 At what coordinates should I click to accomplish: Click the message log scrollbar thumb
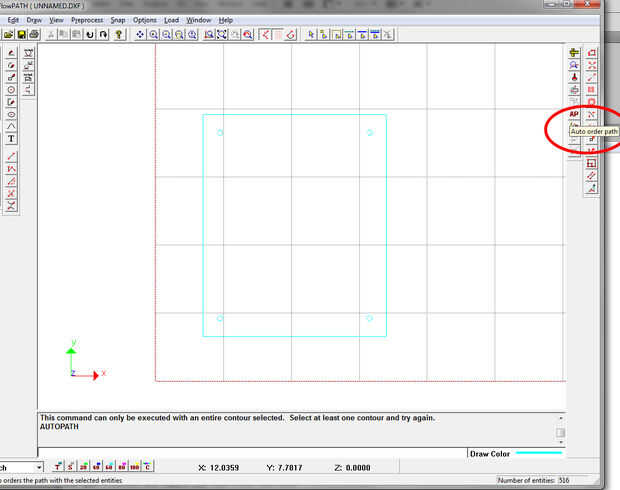point(560,432)
